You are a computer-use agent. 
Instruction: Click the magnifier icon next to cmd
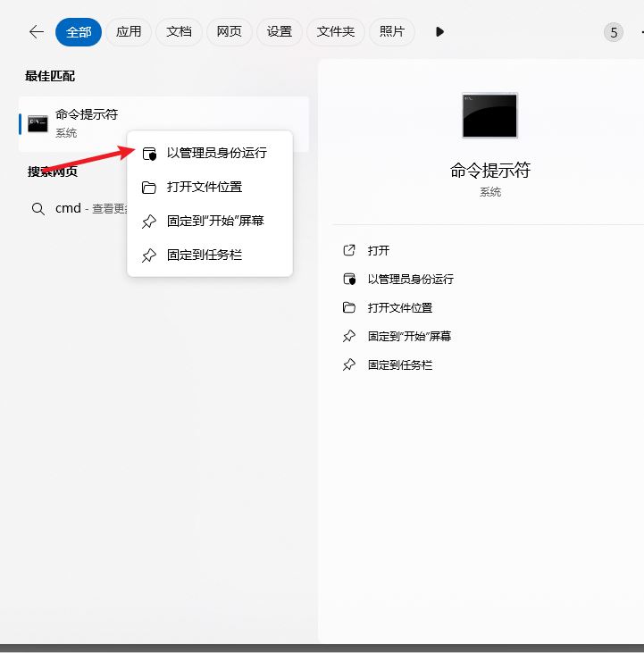pos(38,209)
